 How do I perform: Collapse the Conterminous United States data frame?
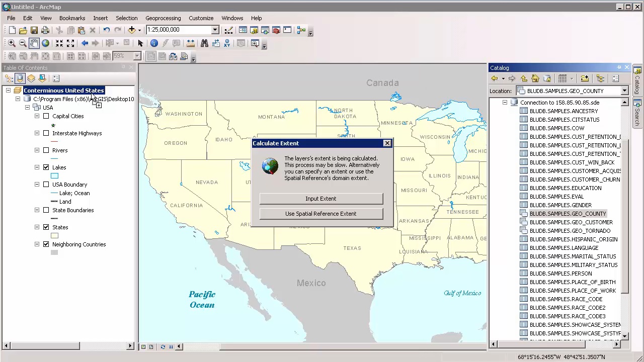(8, 90)
